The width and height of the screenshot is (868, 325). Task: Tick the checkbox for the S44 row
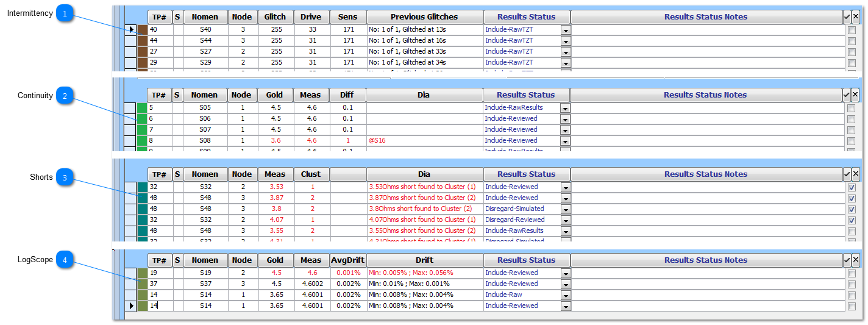point(852,41)
